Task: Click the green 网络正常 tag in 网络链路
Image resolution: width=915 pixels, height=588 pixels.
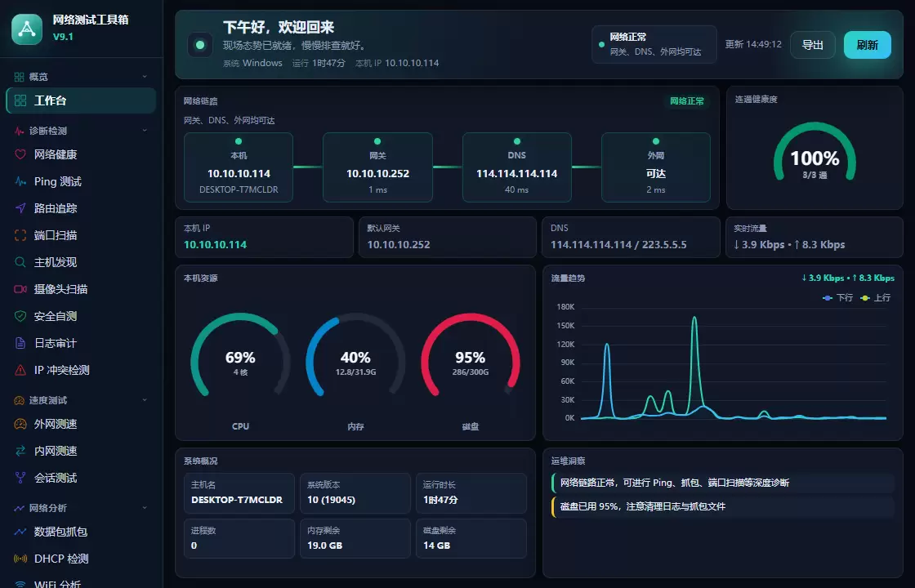Action: pyautogui.click(x=687, y=101)
